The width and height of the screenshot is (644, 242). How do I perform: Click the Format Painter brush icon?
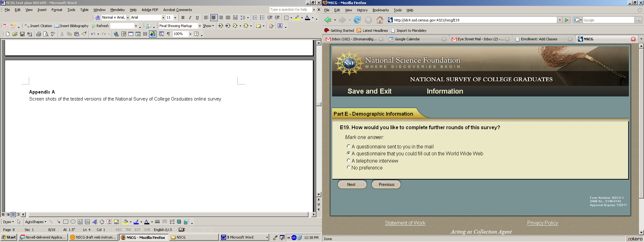pos(84,34)
